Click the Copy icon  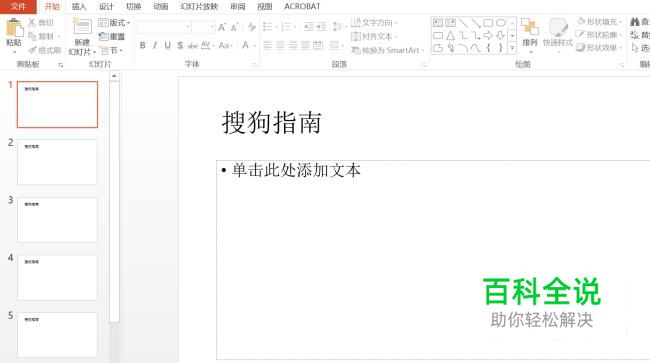[x=32, y=36]
